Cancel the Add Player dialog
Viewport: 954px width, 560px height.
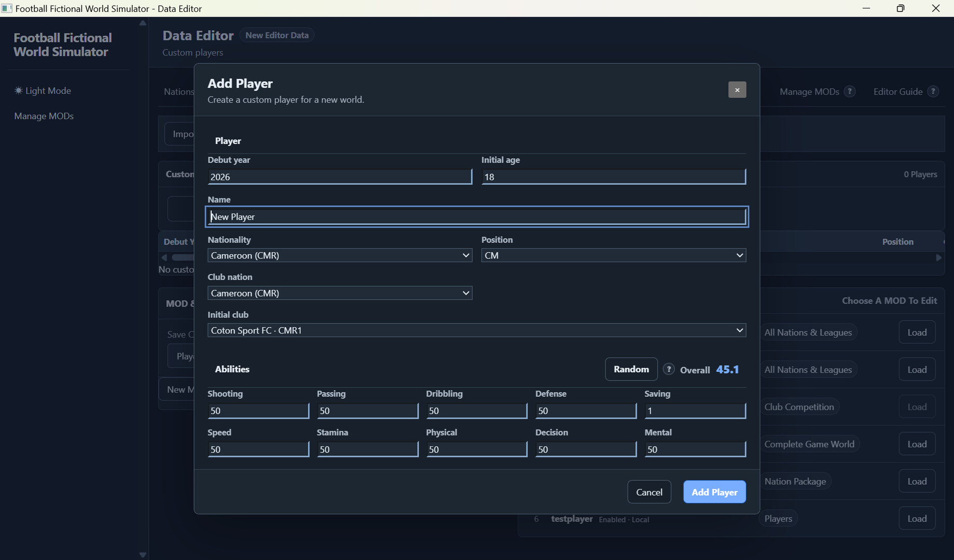649,492
